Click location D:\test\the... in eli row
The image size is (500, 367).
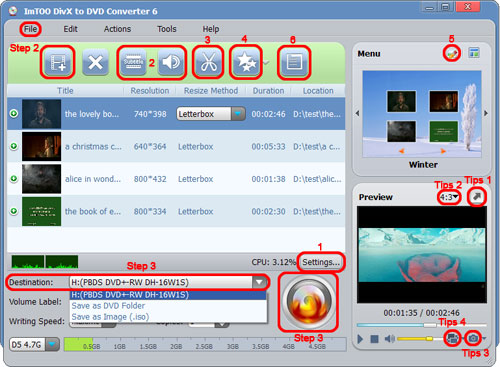317,211
